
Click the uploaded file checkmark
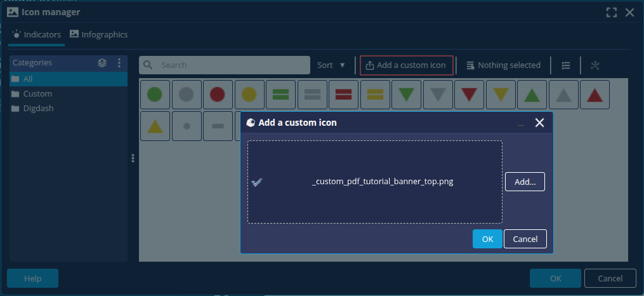(257, 182)
